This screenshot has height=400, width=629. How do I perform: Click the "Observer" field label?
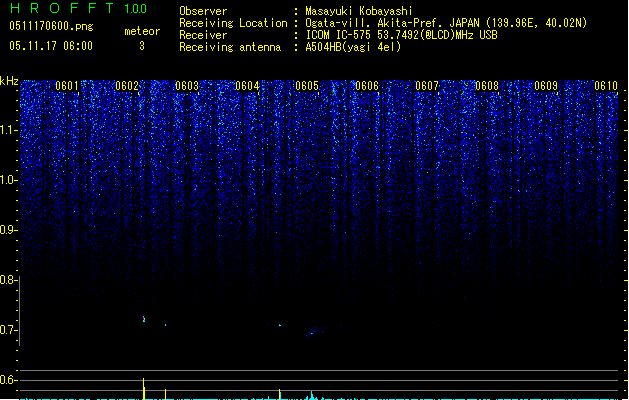(203, 11)
